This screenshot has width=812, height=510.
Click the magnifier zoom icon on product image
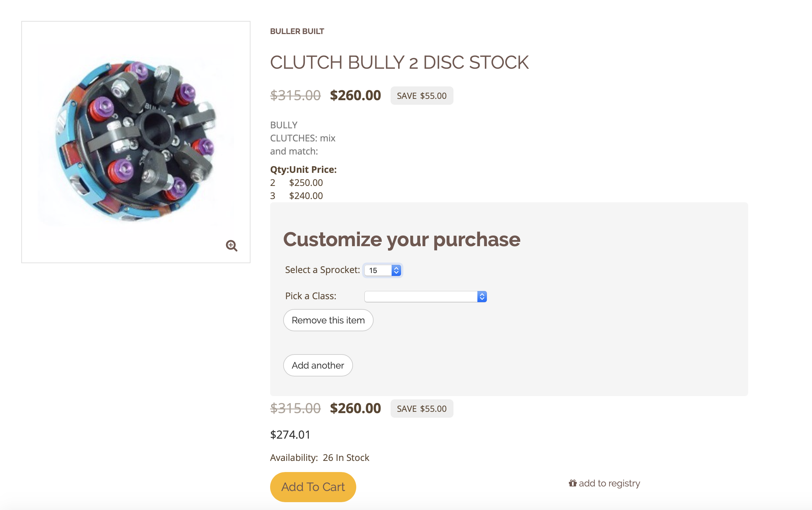click(x=231, y=246)
